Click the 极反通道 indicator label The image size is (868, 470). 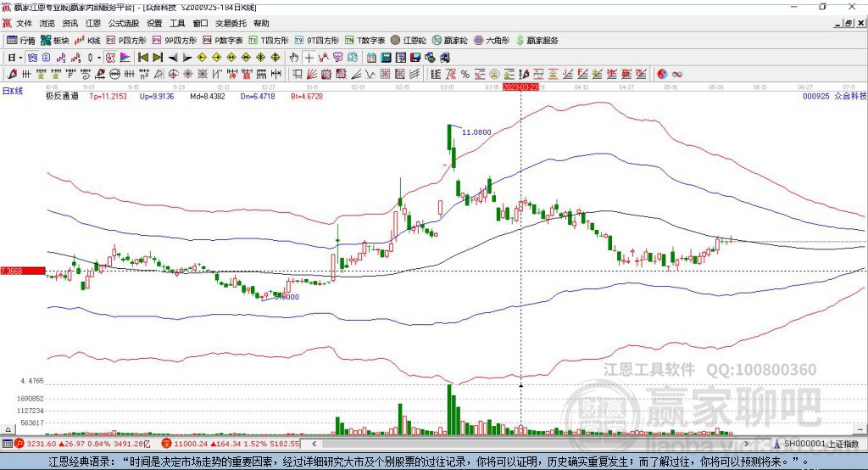[x=62, y=96]
